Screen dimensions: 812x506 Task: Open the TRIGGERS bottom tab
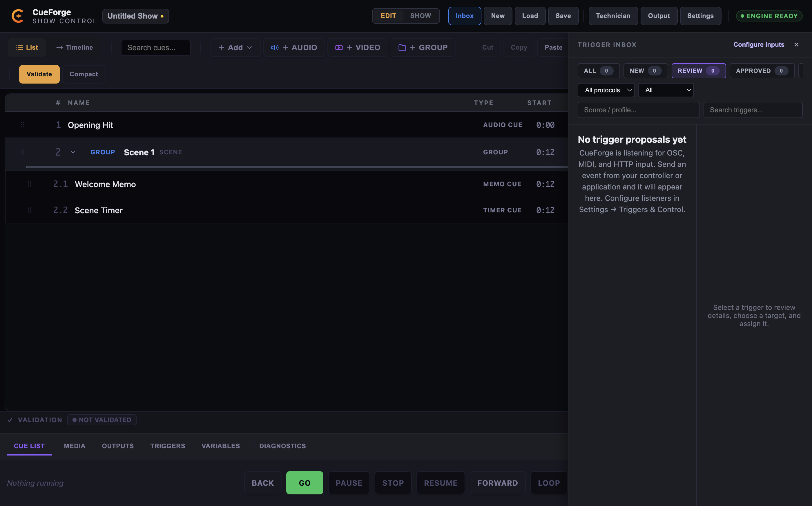coord(168,446)
